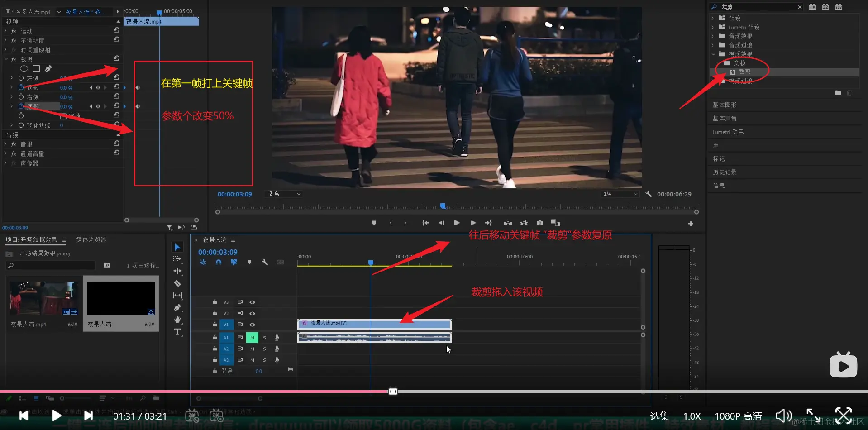Open the 适合 zoom level dropdown
Image resolution: width=868 pixels, height=430 pixels.
284,194
